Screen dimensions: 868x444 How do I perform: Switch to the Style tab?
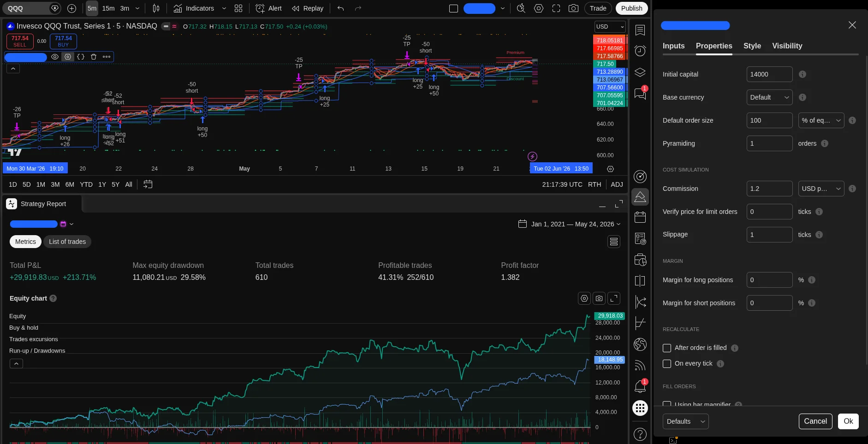coord(752,46)
